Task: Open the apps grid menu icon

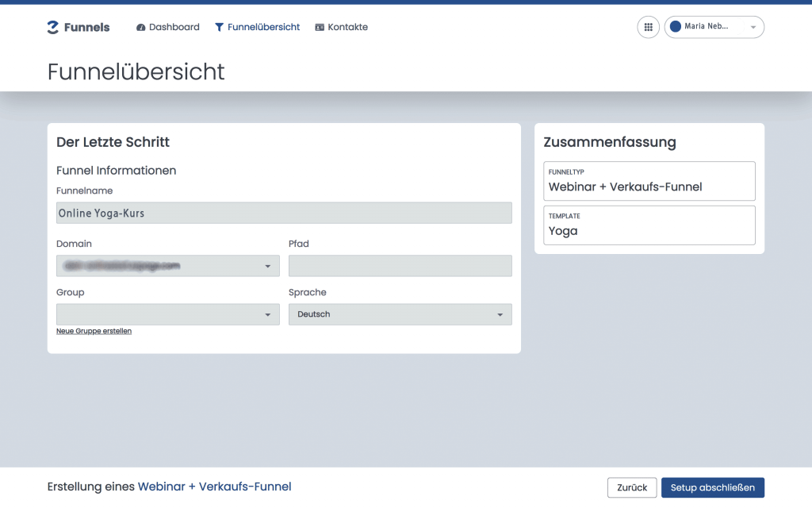Action: [648, 27]
